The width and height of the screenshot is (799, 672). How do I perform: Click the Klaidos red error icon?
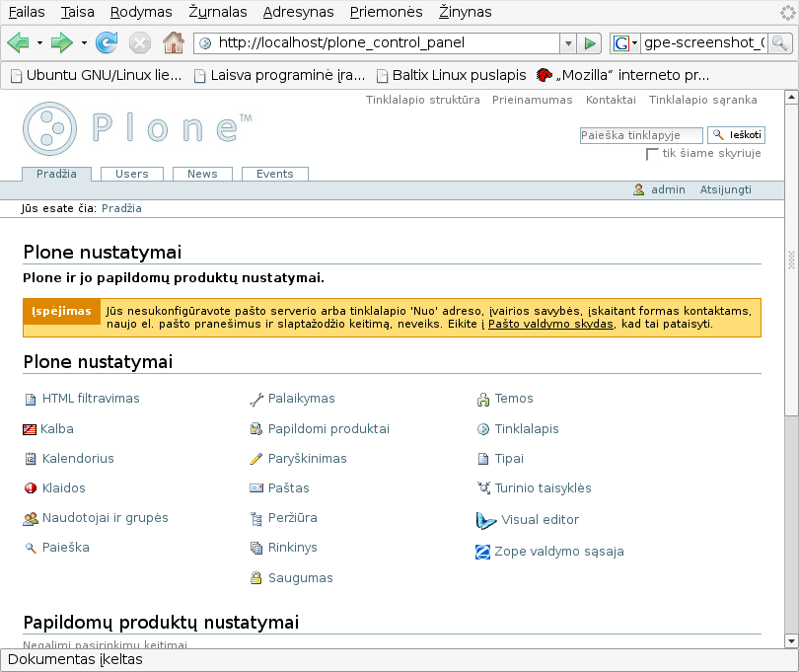[30, 488]
